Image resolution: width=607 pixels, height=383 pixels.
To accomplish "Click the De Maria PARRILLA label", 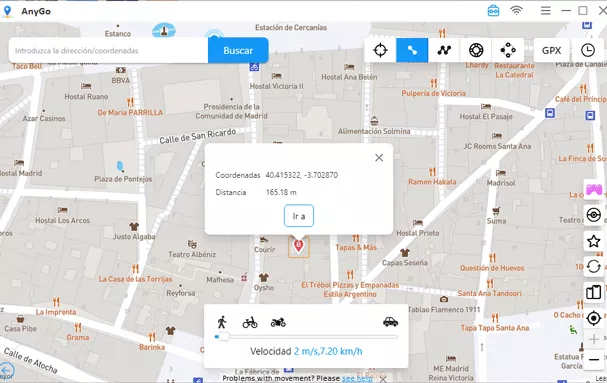I will click(x=130, y=113).
